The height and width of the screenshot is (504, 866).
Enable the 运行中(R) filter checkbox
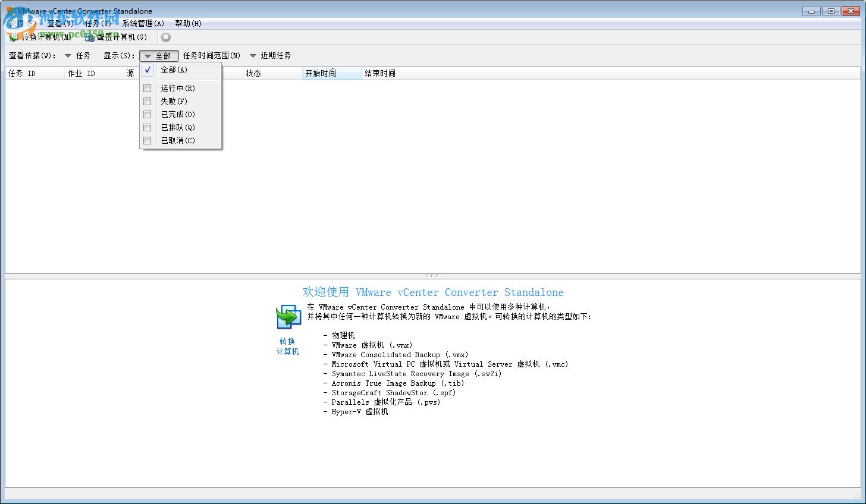click(x=147, y=88)
